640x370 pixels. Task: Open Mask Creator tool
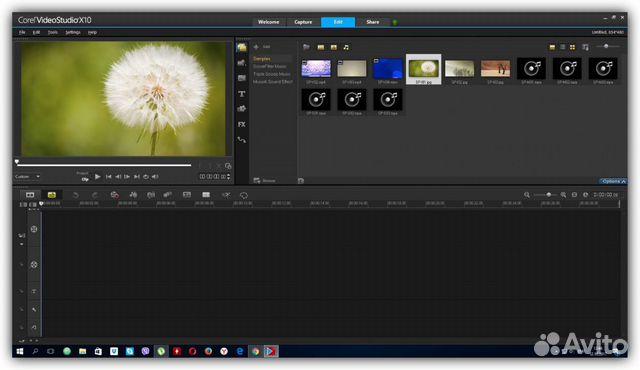coord(244,195)
